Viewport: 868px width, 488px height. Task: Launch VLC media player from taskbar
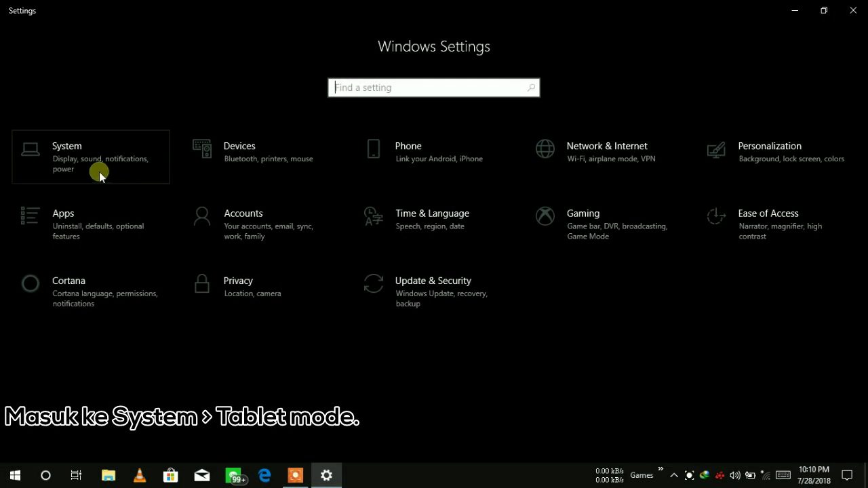(140, 475)
